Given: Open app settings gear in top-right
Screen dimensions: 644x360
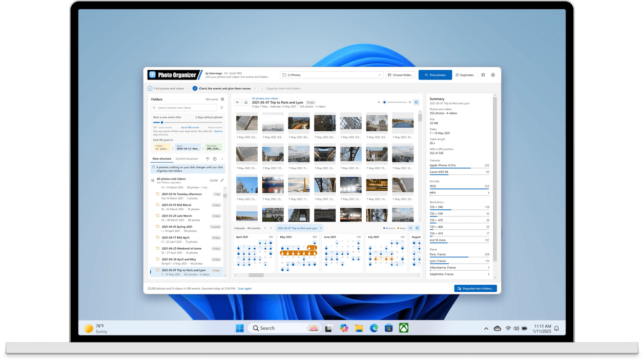Looking at the screenshot, I should 493,75.
